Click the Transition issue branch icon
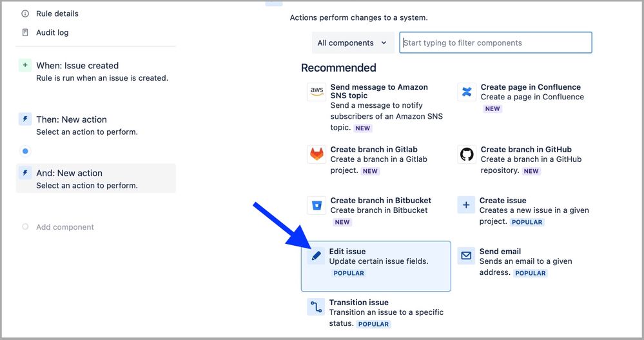Viewport: 644px width, 340px height. point(316,307)
